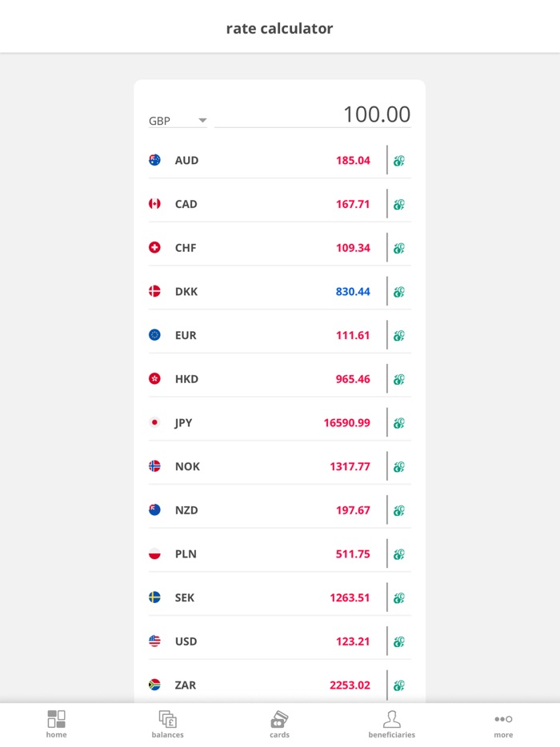
Task: Tap the Swiss flag beside CHF
Action: point(154,247)
